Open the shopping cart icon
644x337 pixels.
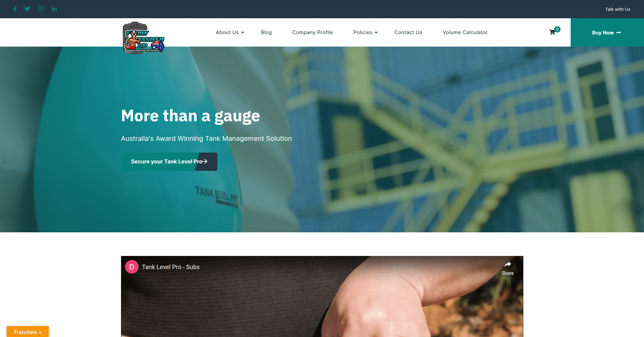pos(552,32)
